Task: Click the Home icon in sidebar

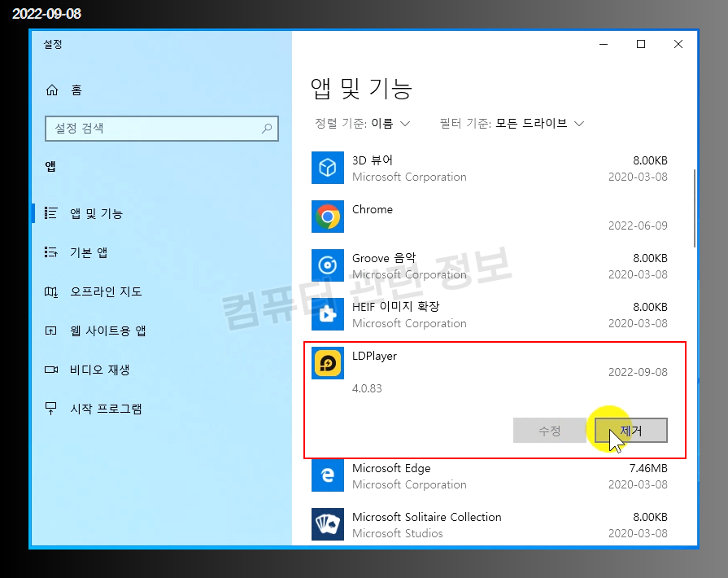Action: [52, 90]
